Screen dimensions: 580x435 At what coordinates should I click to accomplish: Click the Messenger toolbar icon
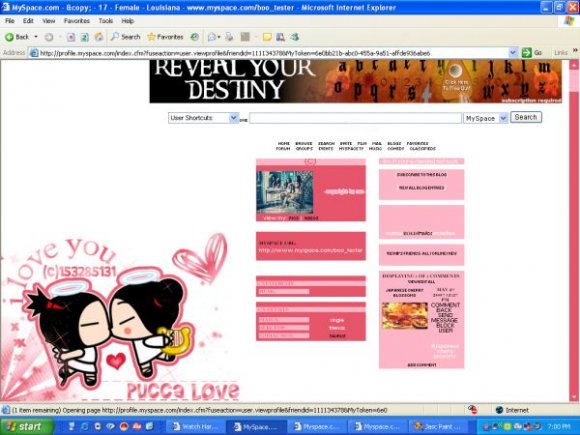pyautogui.click(x=295, y=37)
